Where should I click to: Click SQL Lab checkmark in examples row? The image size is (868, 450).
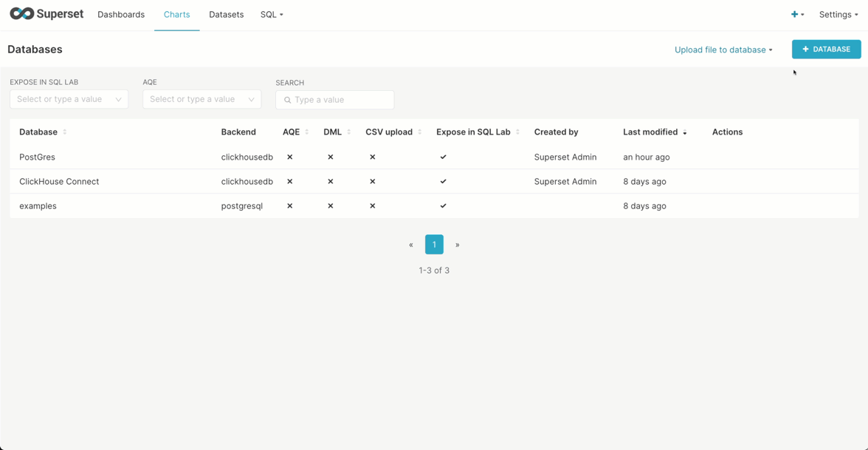[443, 205]
